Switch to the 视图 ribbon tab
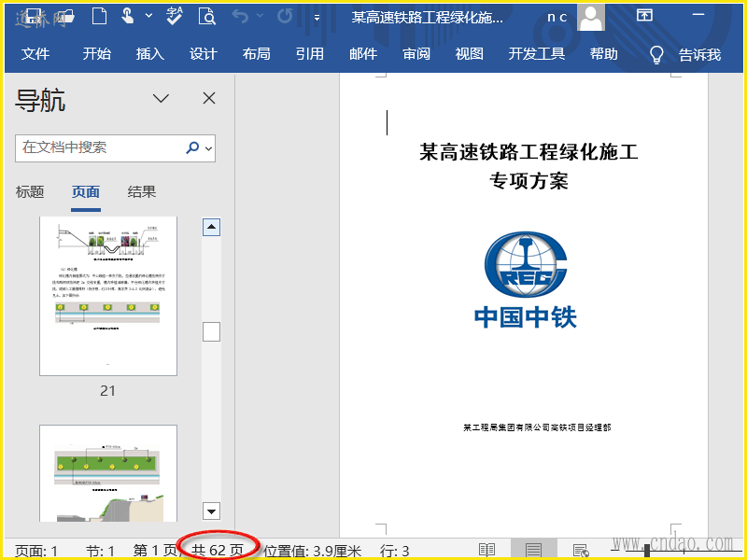Image resolution: width=747 pixels, height=560 pixels. pyautogui.click(x=470, y=54)
